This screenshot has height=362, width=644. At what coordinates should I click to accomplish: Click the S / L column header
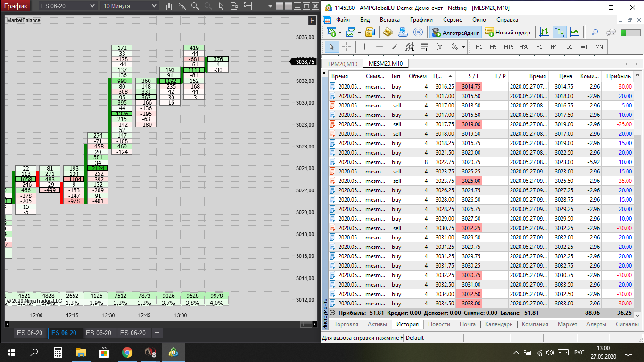click(469, 76)
